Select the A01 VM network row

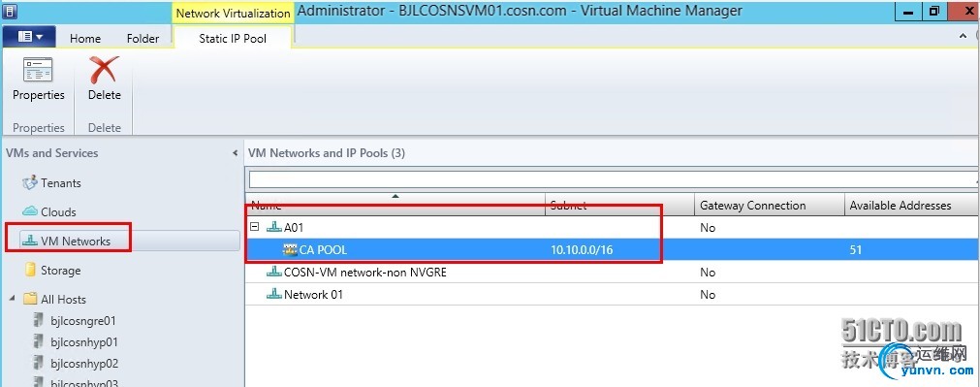[613, 228]
